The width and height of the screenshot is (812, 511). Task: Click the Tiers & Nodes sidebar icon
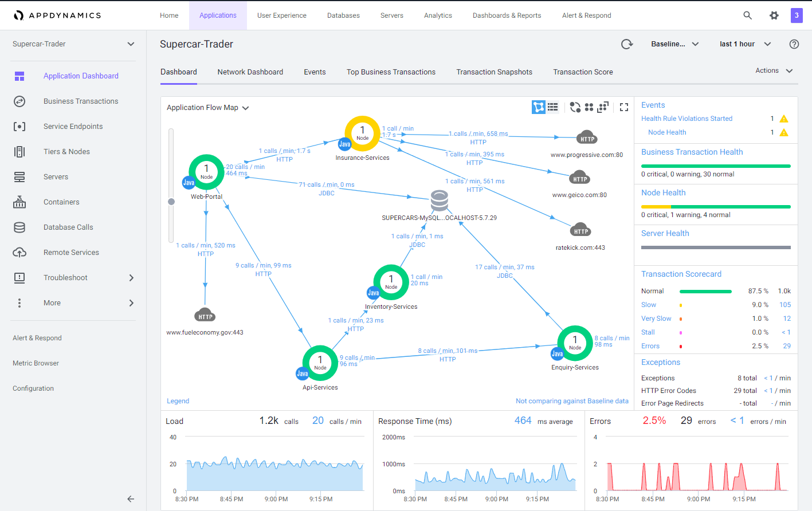[x=19, y=152]
